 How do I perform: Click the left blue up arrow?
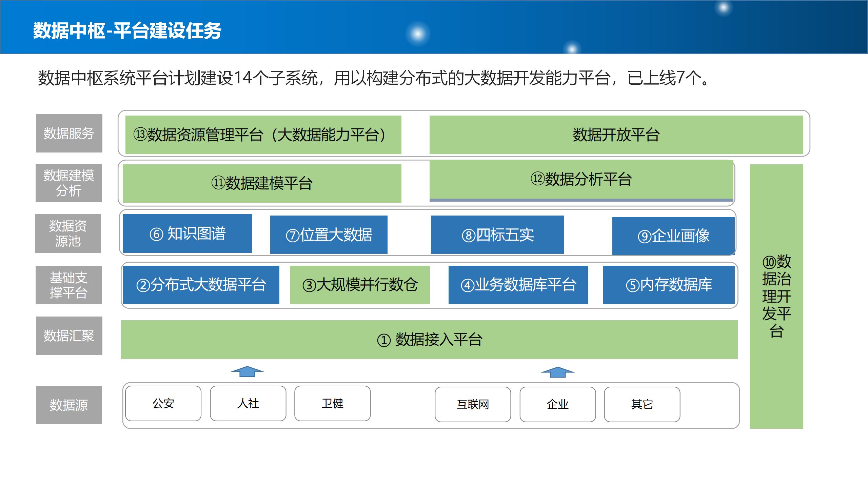247,371
